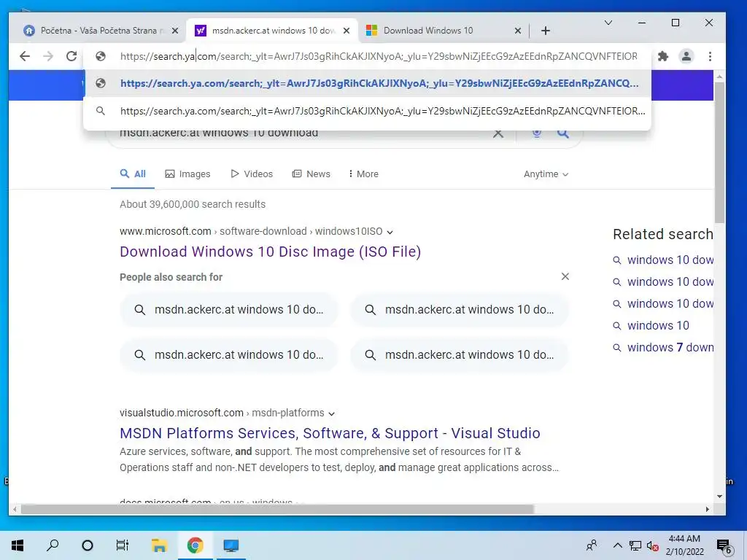This screenshot has height=560, width=747.
Task: Open the People icon in tray
Action: click(591, 545)
